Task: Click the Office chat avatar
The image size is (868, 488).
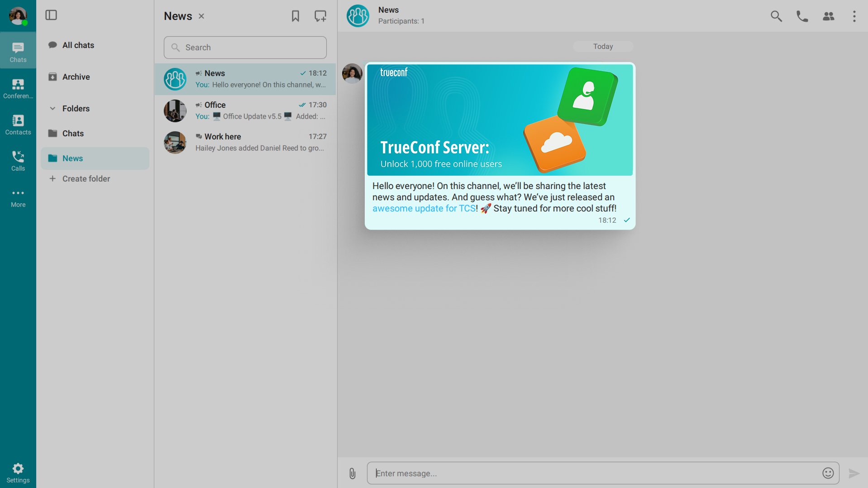Action: tap(175, 111)
